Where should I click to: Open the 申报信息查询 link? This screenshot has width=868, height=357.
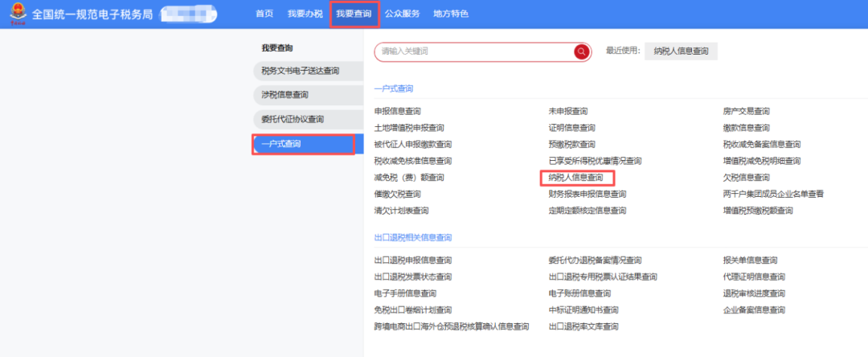tap(397, 111)
